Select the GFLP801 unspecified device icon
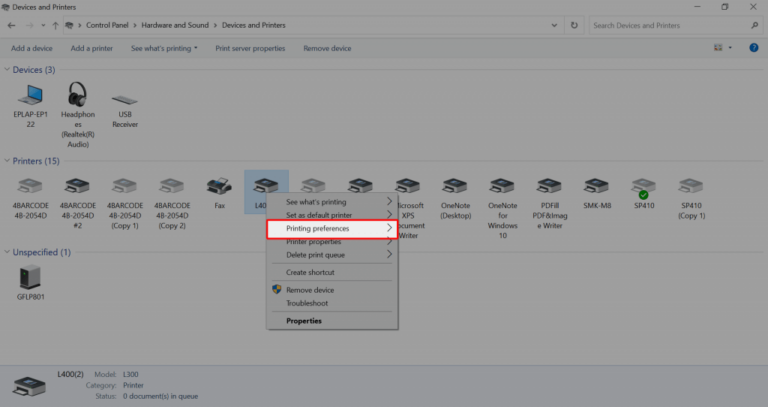Viewport: 768px width, 407px height. 30,277
